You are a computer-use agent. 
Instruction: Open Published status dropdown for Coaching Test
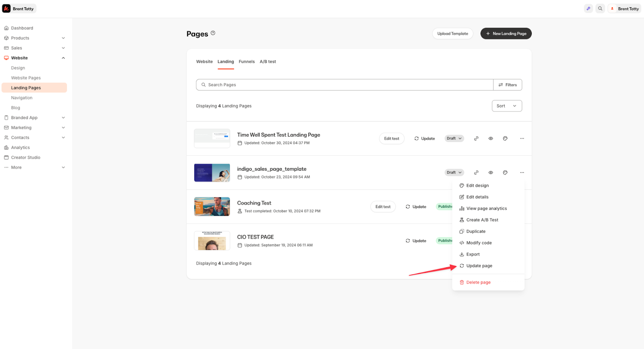[444, 207]
